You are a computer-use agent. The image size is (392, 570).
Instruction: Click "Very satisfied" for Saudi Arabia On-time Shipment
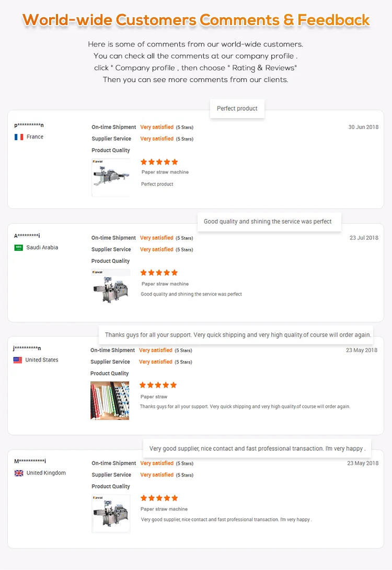[157, 238]
